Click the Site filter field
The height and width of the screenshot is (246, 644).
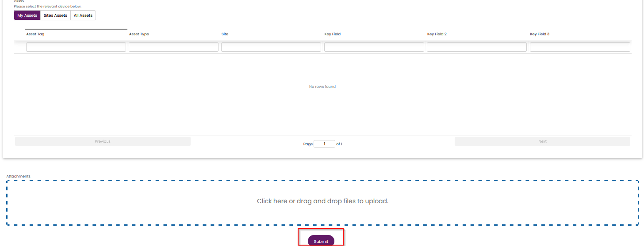[271, 47]
